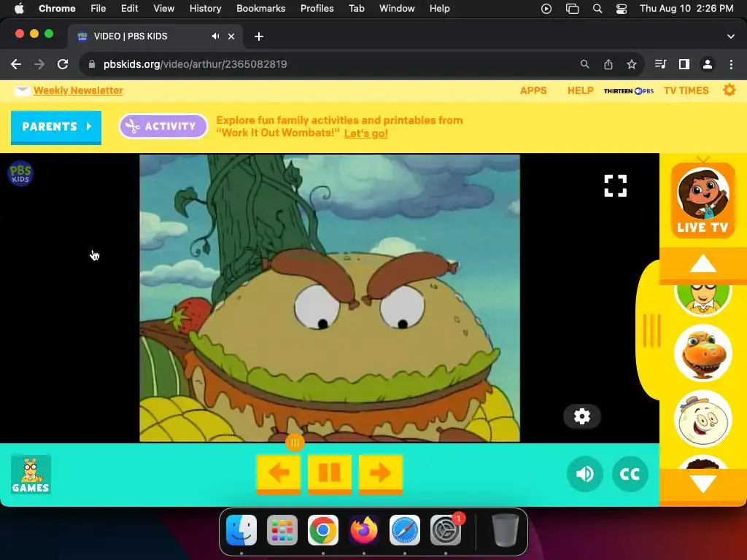Open Chrome profile avatar

click(x=707, y=64)
